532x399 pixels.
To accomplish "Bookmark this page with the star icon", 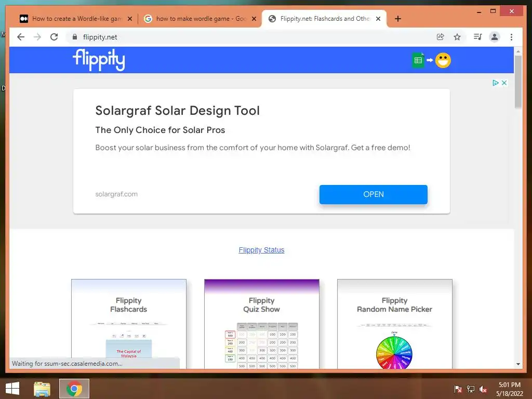I will [457, 37].
